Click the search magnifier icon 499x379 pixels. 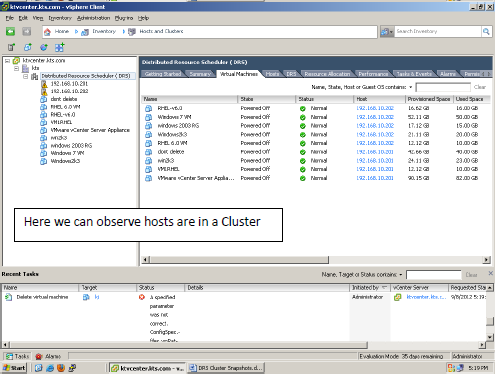[x=486, y=32]
